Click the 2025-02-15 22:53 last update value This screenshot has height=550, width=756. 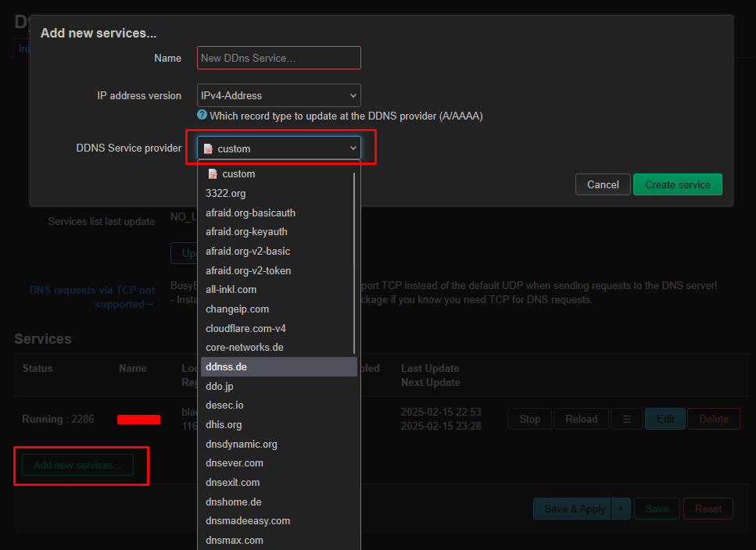coord(441,412)
